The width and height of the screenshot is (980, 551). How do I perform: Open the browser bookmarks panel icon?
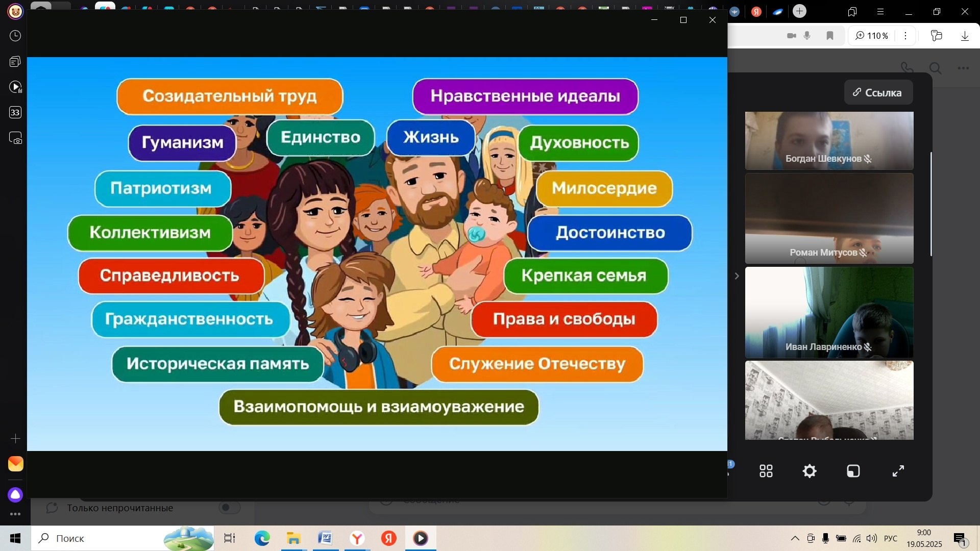pyautogui.click(x=852, y=11)
